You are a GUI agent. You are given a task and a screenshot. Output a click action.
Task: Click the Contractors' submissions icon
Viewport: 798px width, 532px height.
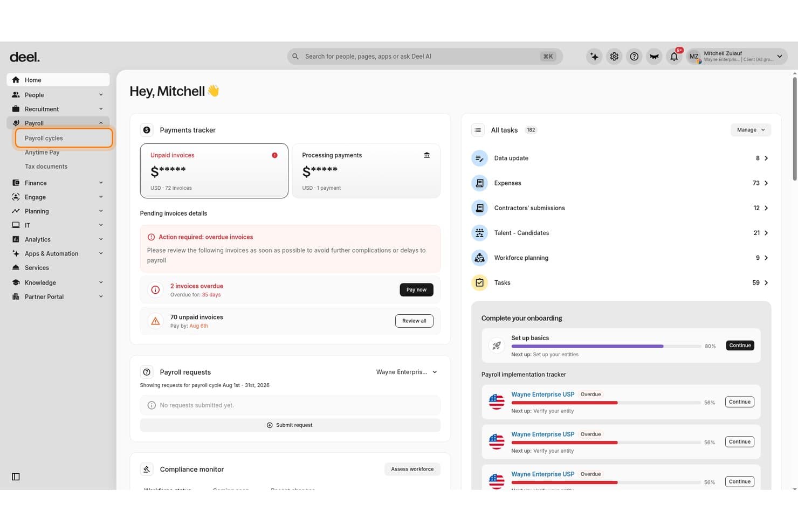(x=479, y=208)
